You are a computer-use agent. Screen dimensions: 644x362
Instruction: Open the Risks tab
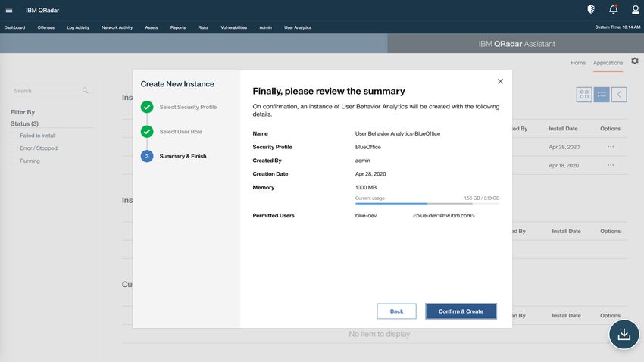point(203,27)
